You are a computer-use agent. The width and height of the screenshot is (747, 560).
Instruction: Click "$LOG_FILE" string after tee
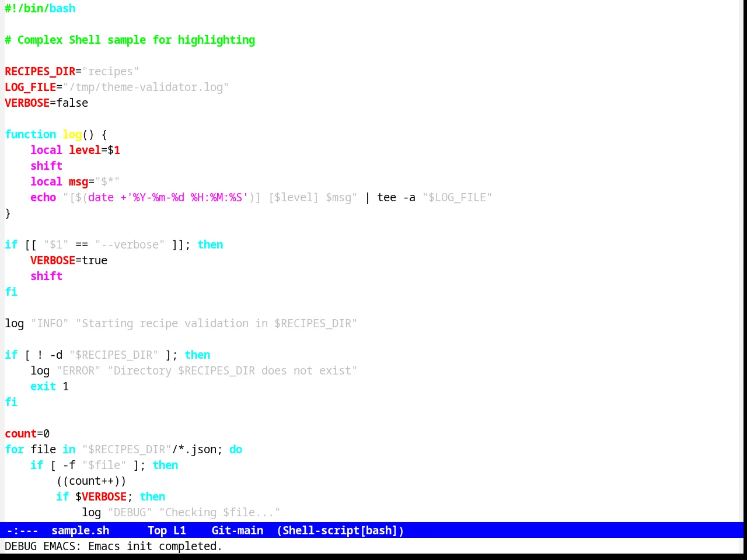click(x=457, y=197)
